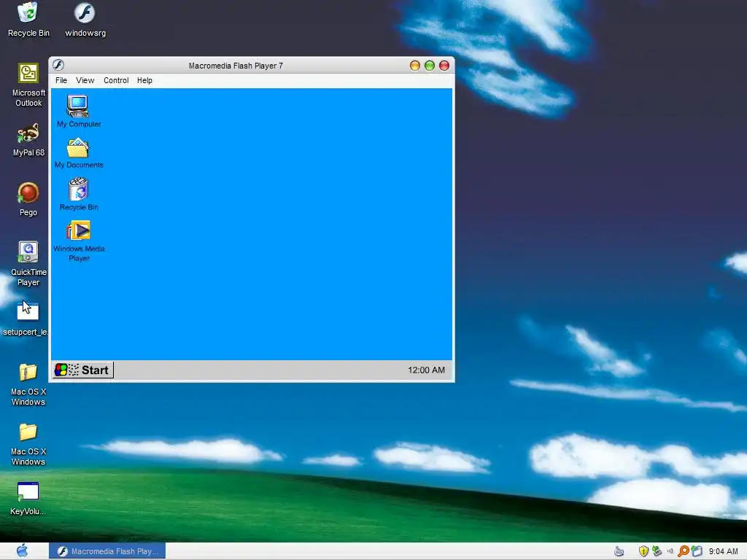Click the orange magnifier tray icon
This screenshot has width=747, height=560.
click(683, 551)
